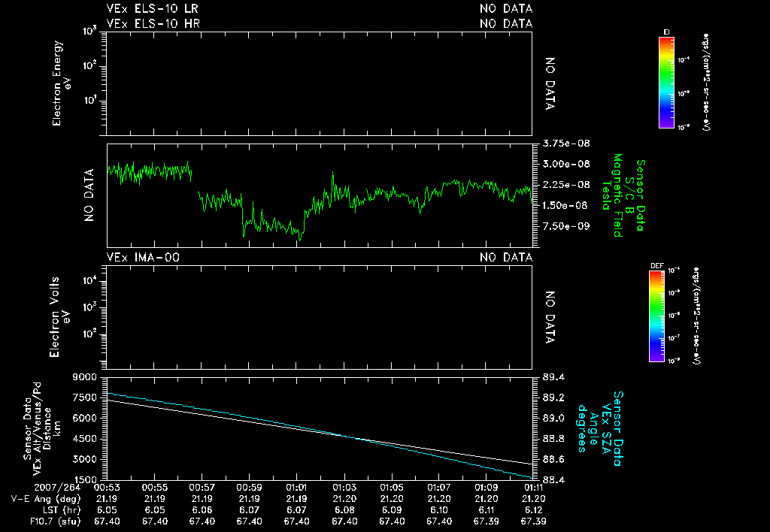The height and width of the screenshot is (532, 770).
Task: Click the 00:53 time tick label
Action: click(107, 488)
